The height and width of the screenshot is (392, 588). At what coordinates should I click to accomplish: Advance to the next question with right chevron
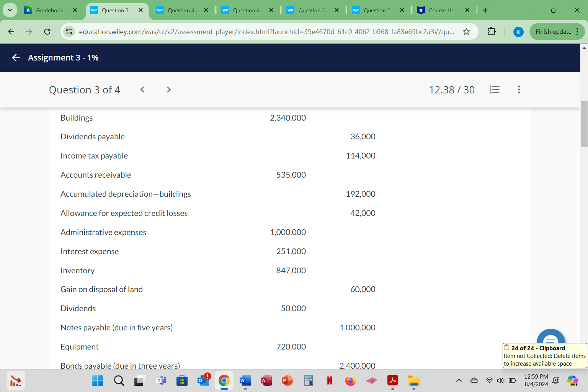(x=168, y=89)
